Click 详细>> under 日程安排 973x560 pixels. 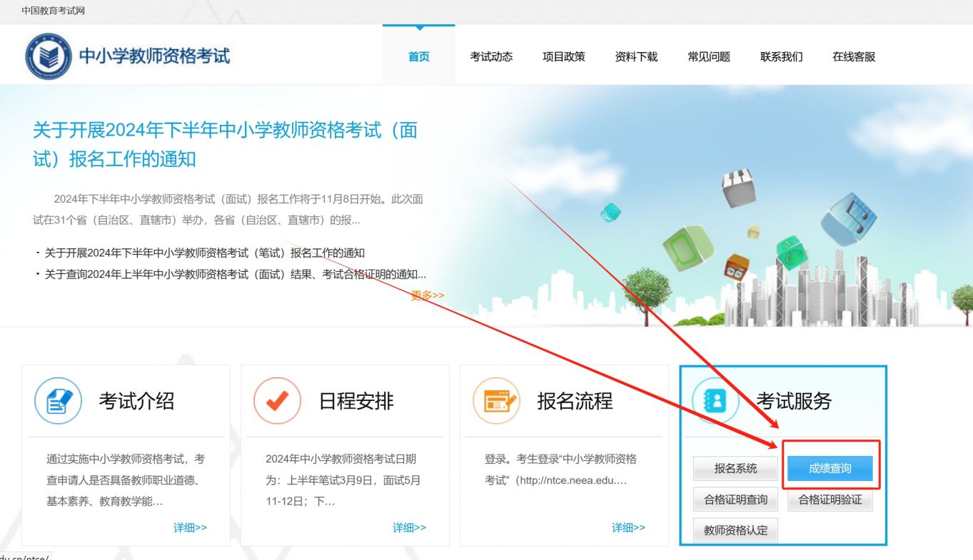coord(409,527)
